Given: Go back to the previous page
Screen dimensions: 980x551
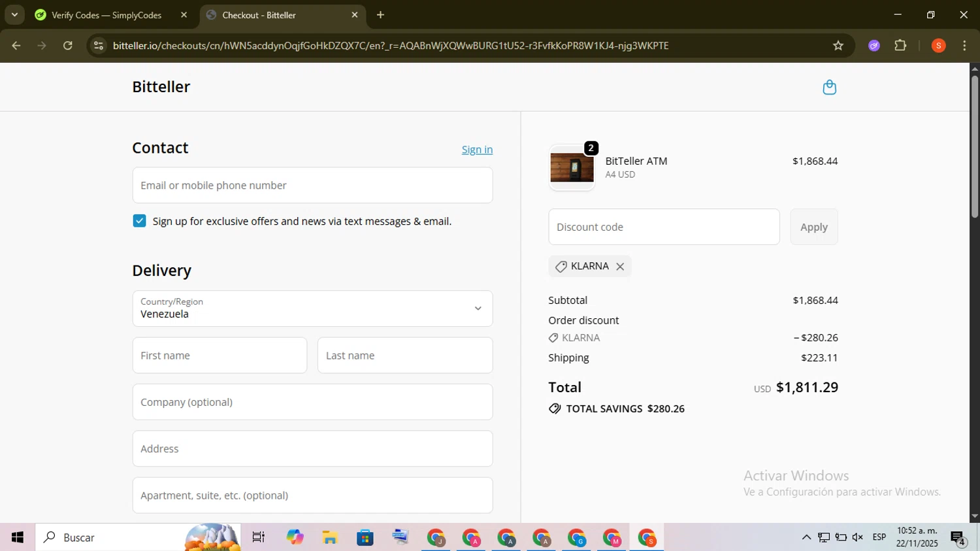Looking at the screenshot, I should click(16, 46).
